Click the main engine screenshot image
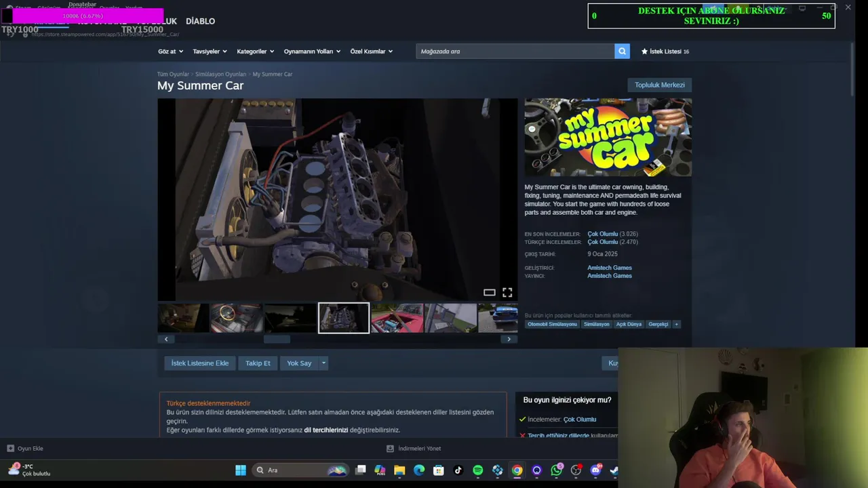The width and height of the screenshot is (868, 488). pos(337,199)
